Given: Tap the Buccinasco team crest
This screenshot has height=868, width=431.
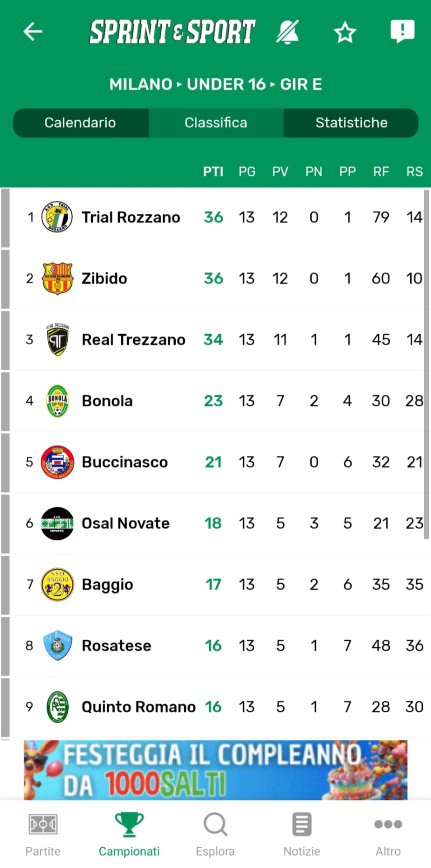Looking at the screenshot, I should pyautogui.click(x=57, y=462).
